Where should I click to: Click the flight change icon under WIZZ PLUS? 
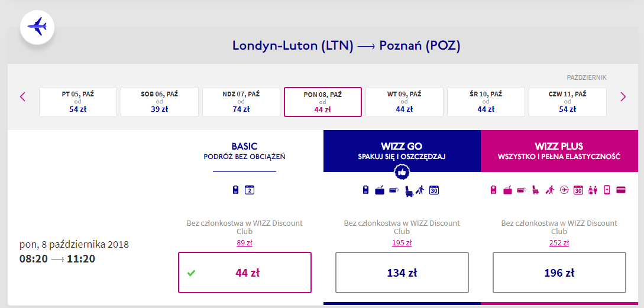(x=564, y=190)
